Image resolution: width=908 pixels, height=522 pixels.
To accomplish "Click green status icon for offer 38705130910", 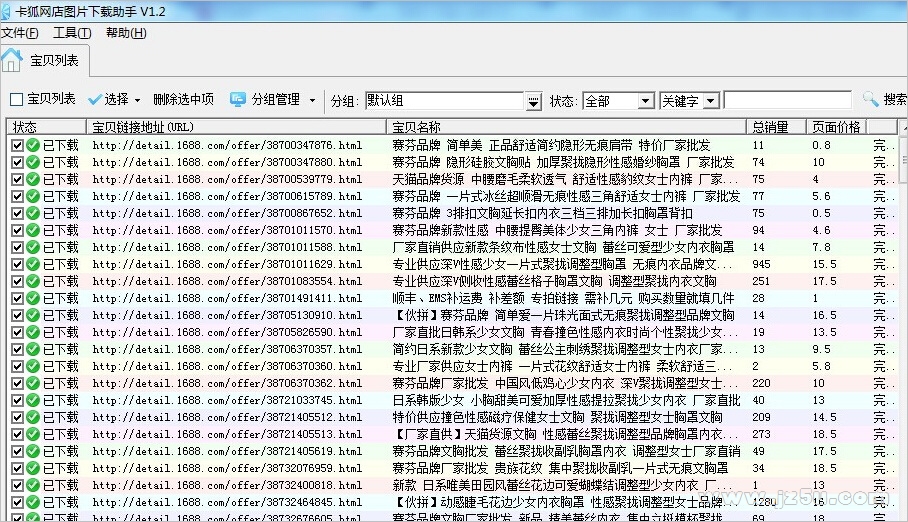I will click(33, 315).
